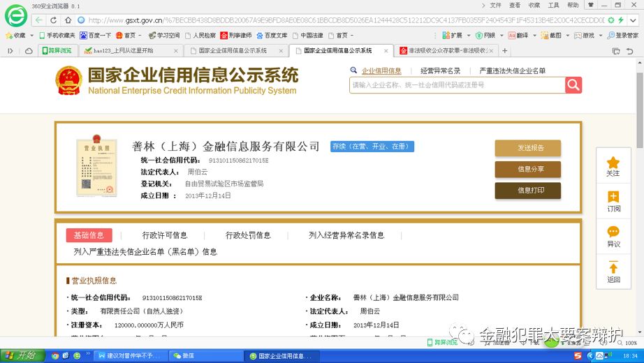Select the 基础信息 tab
The image size is (644, 363).
(x=89, y=235)
